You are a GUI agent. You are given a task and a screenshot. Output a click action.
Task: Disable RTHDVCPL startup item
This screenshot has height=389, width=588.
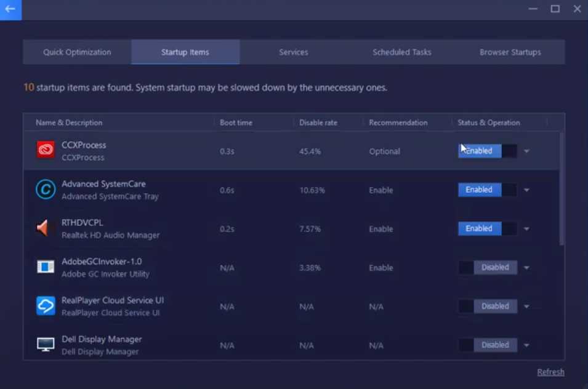point(487,228)
